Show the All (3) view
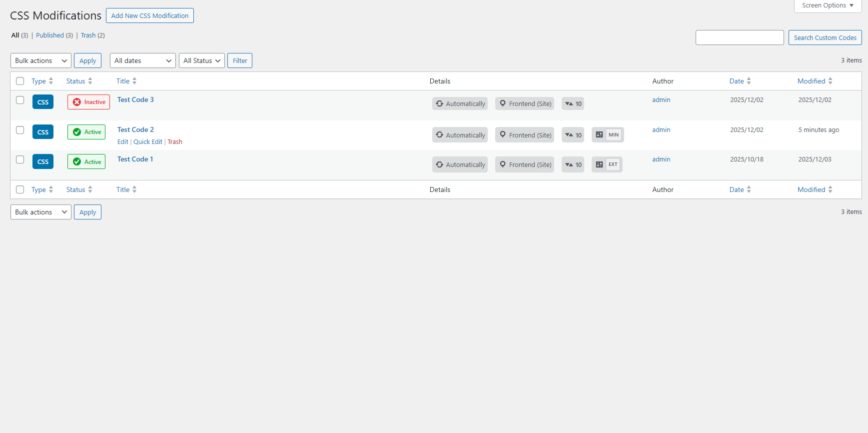This screenshot has height=433, width=868. (x=19, y=35)
